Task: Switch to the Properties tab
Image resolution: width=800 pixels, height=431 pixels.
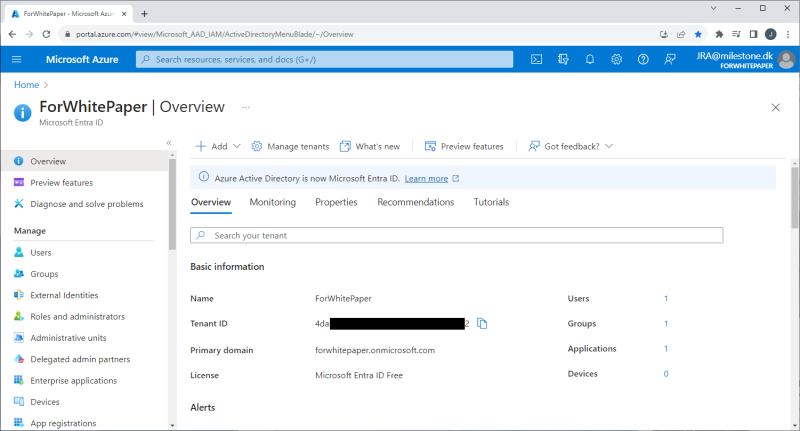Action: point(336,202)
